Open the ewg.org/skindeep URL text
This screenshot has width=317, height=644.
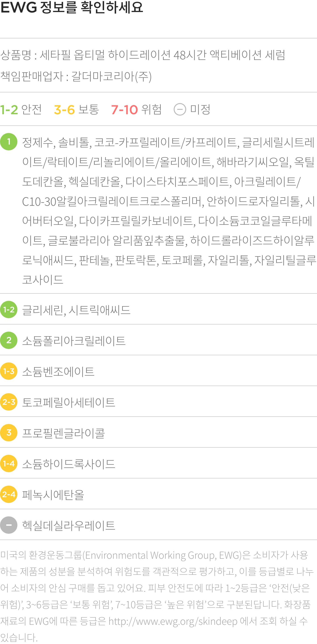(x=173, y=621)
